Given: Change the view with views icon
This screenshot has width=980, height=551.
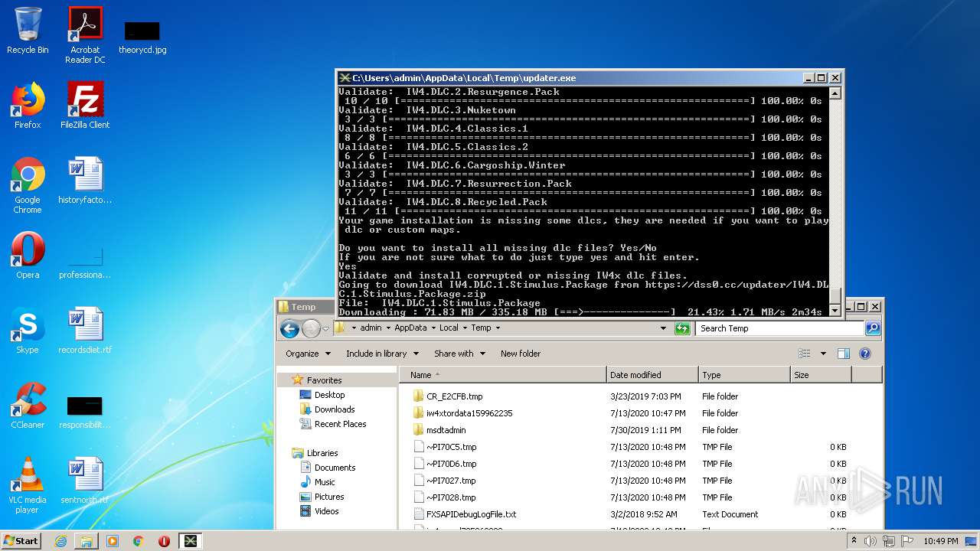Looking at the screenshot, I should click(x=804, y=354).
